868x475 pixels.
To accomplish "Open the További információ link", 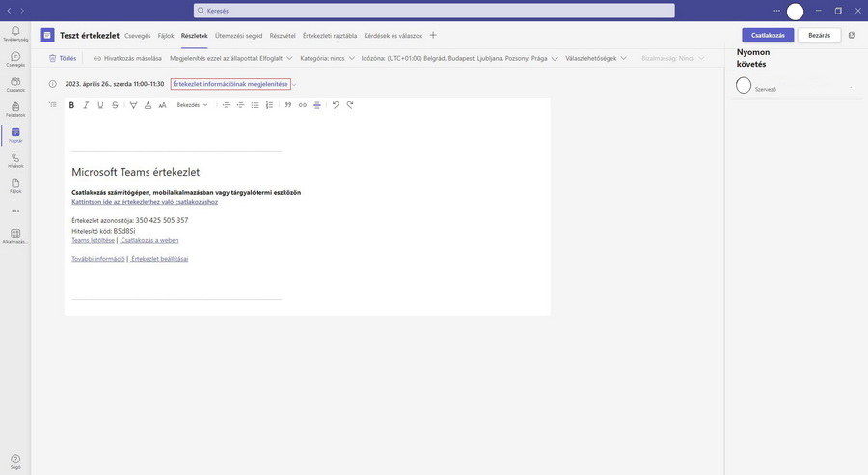I will pos(98,259).
